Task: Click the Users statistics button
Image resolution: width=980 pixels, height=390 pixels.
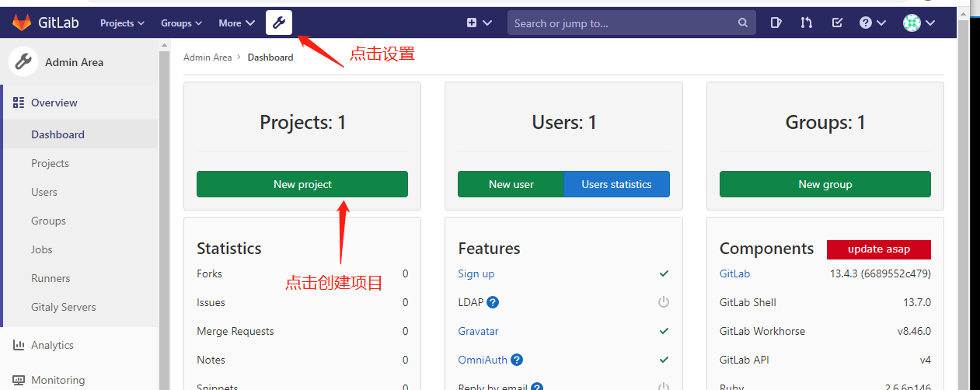Action: [x=616, y=184]
